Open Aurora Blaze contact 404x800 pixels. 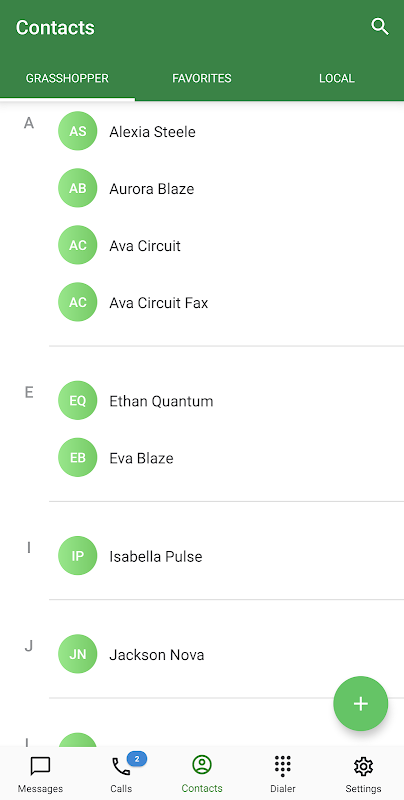(x=226, y=188)
